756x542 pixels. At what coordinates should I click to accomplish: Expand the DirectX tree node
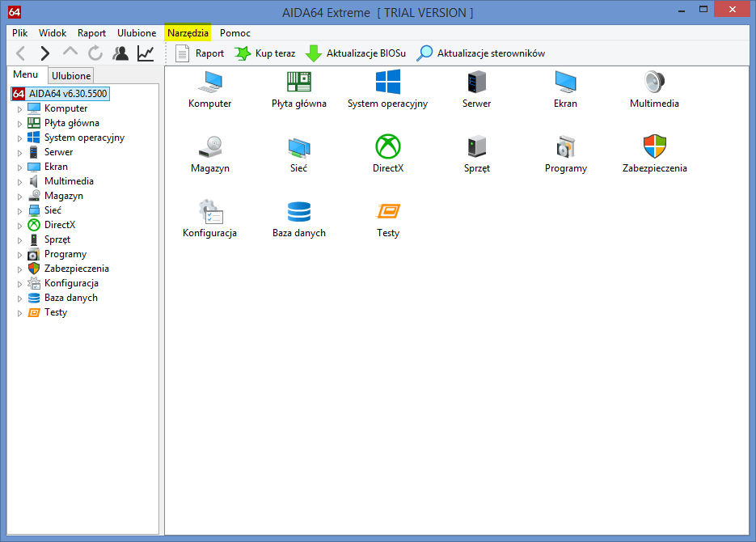(19, 226)
